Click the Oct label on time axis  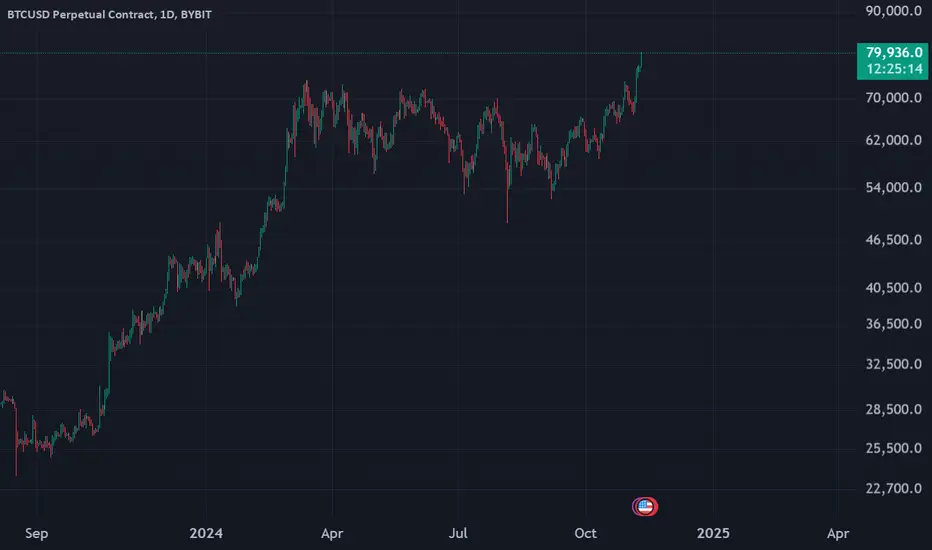(x=585, y=533)
